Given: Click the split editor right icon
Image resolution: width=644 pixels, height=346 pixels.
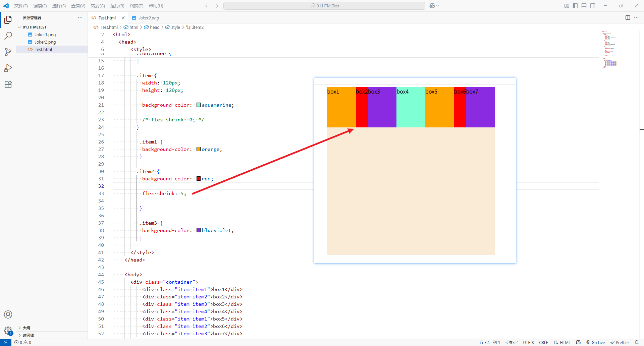Looking at the screenshot, I should tap(628, 18).
